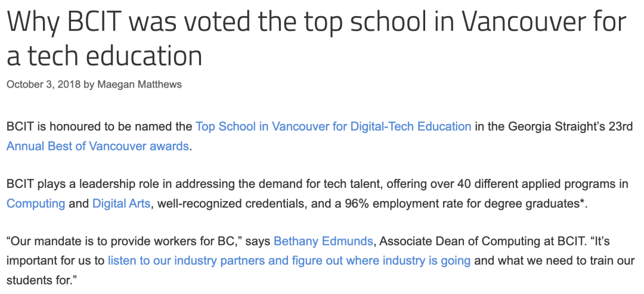Open the Top School in Vancouver for Digital-Tech Education link

(333, 126)
